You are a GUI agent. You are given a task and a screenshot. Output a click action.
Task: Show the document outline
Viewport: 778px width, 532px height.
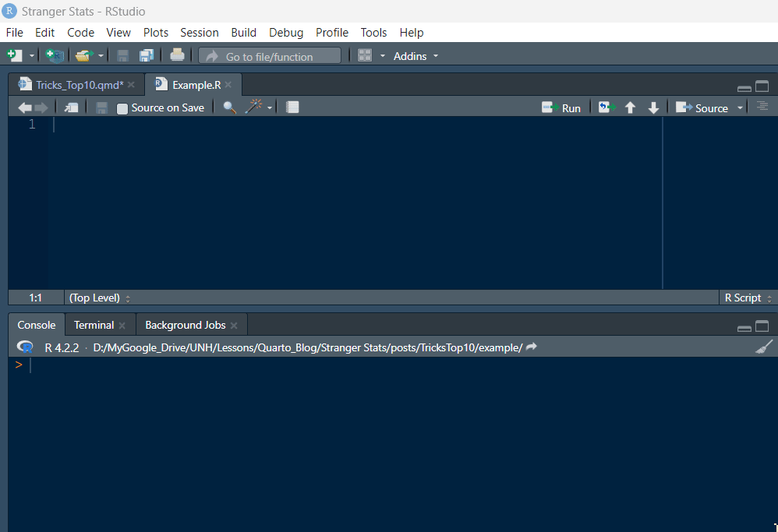[x=762, y=106]
